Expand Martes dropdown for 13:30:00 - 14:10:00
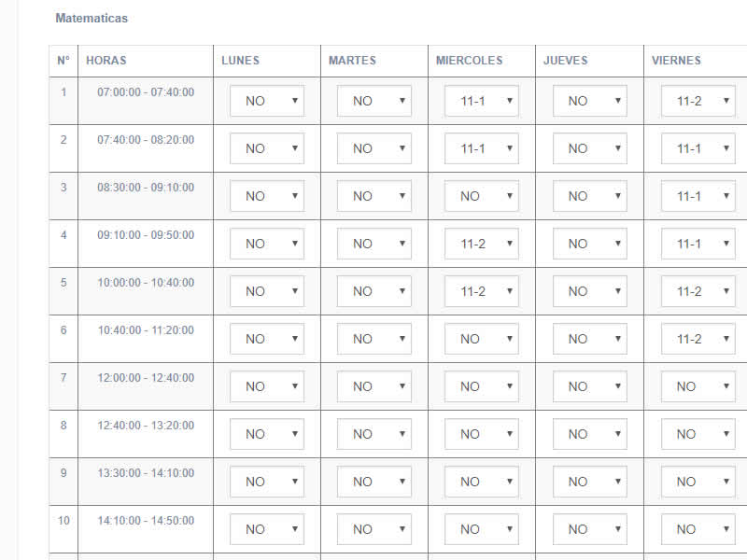 [x=374, y=482]
